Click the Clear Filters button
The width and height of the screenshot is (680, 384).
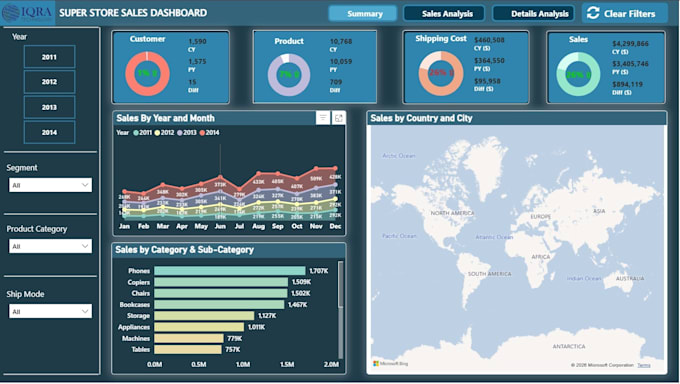(x=625, y=13)
